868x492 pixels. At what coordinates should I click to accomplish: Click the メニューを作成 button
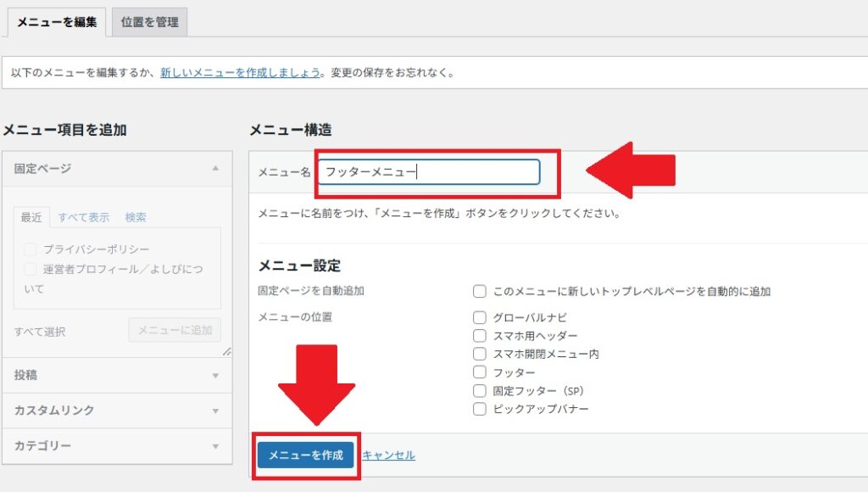point(305,455)
